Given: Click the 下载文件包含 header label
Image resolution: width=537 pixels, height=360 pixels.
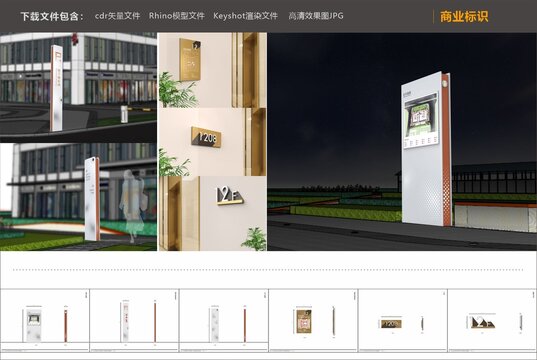Looking at the screenshot, I should pyautogui.click(x=52, y=16).
